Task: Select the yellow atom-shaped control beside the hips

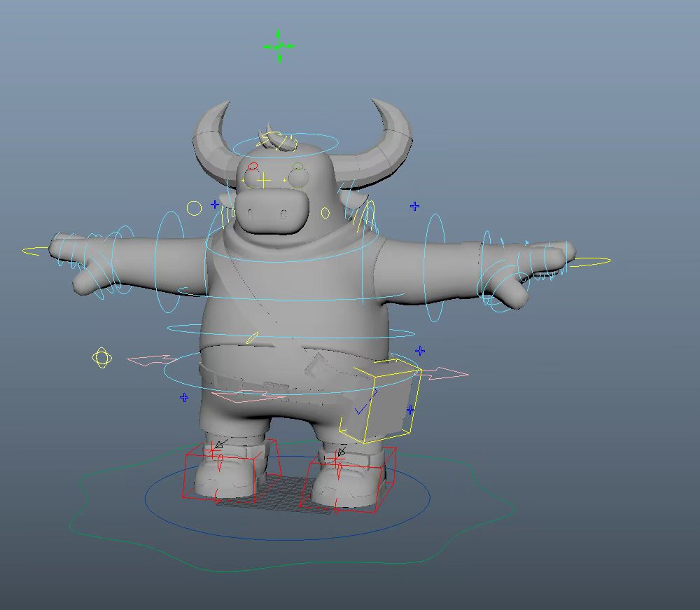Action: pyautogui.click(x=102, y=359)
